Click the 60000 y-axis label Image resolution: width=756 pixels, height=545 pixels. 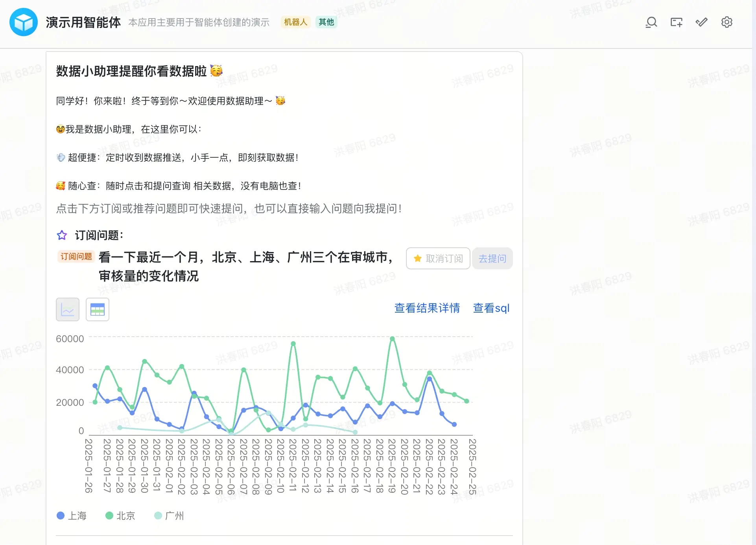70,339
